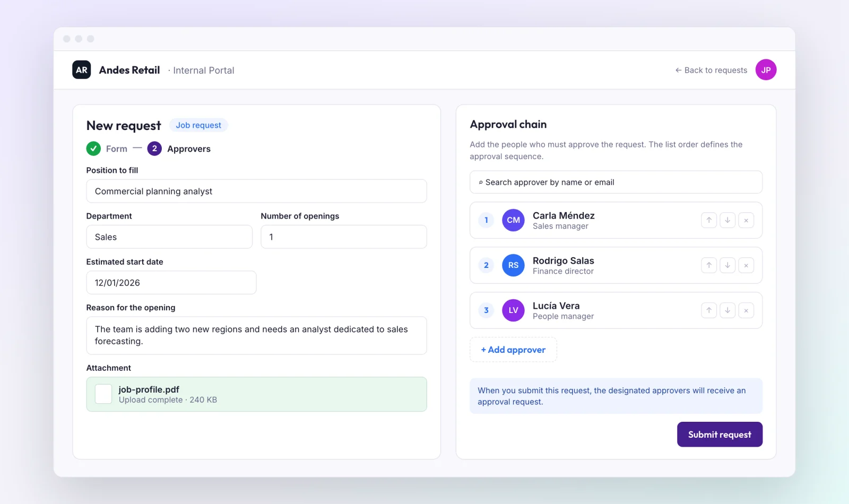849x504 pixels.
Task: Select the Approvers step
Action: tap(179, 149)
